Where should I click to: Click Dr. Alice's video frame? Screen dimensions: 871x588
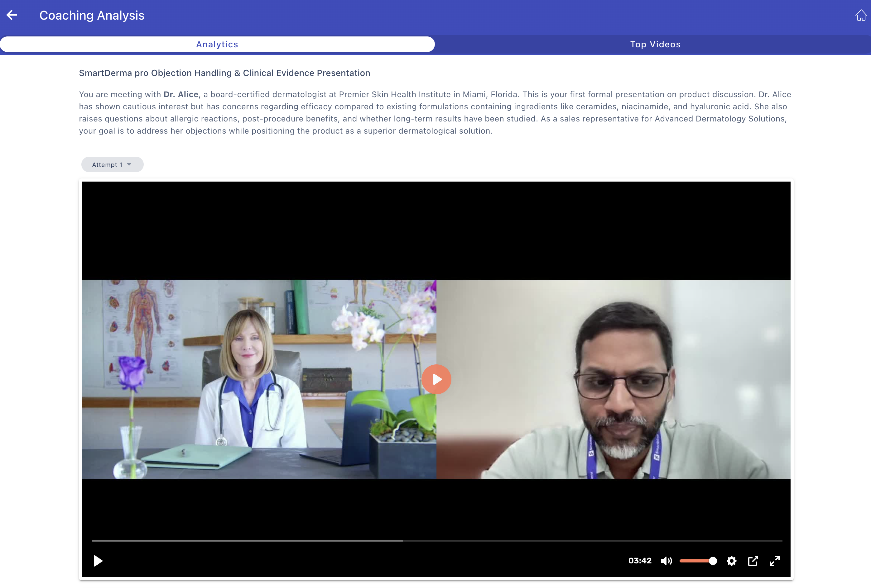point(259,379)
